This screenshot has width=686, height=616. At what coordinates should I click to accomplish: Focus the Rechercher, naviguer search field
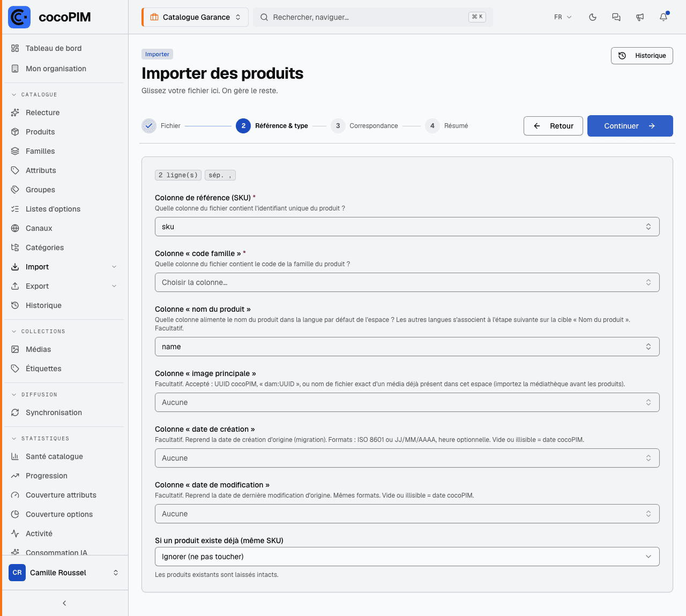coord(373,17)
